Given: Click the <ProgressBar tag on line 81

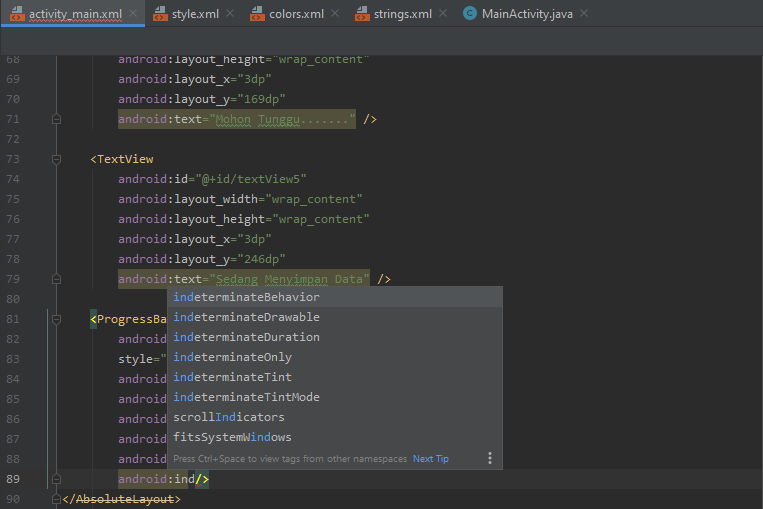Looking at the screenshot, I should click(x=128, y=319).
